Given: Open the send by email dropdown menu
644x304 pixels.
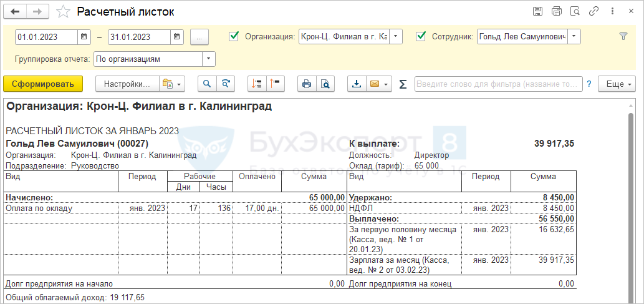Looking at the screenshot, I should click(387, 84).
